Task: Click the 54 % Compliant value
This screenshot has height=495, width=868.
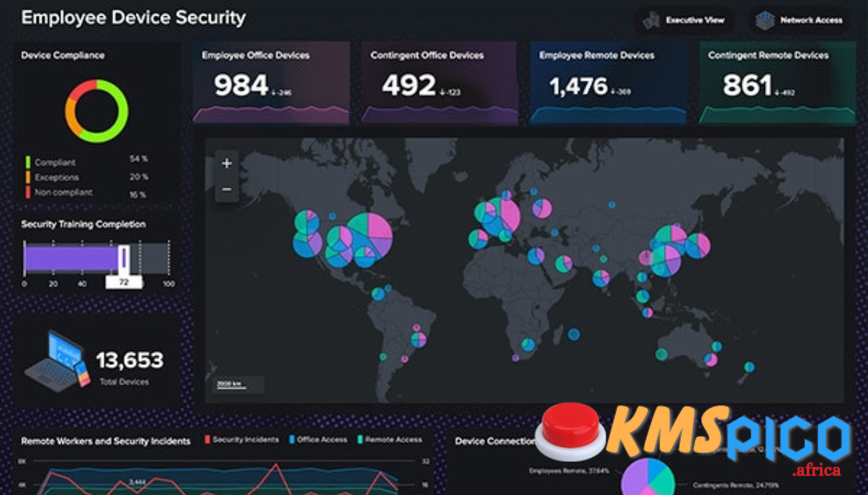Action: point(138,159)
